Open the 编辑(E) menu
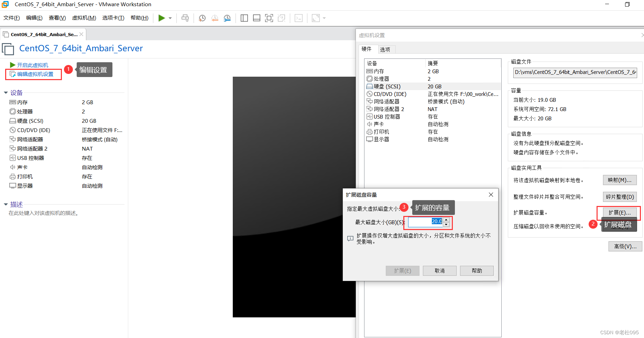644x338 pixels. coord(34,18)
